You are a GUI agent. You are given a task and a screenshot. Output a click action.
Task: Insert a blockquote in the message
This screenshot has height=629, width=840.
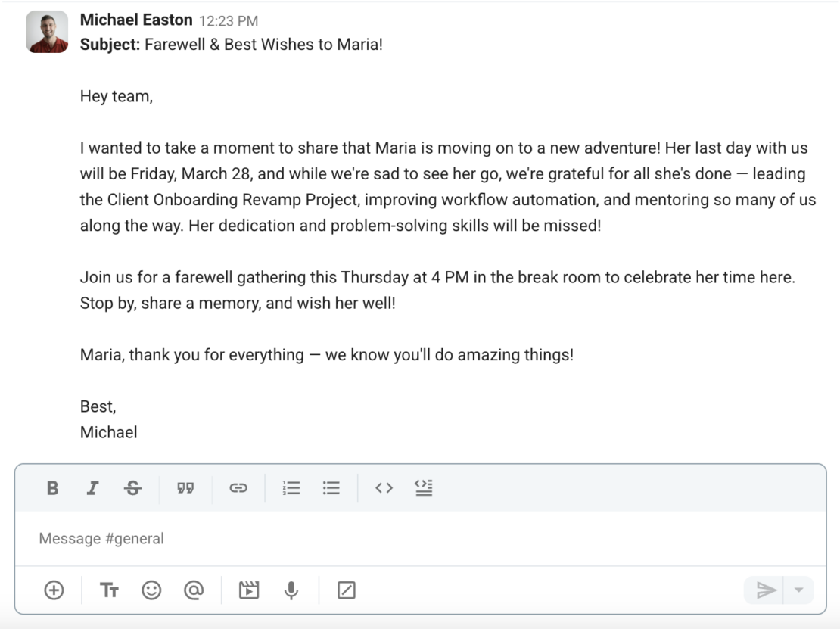pos(185,488)
